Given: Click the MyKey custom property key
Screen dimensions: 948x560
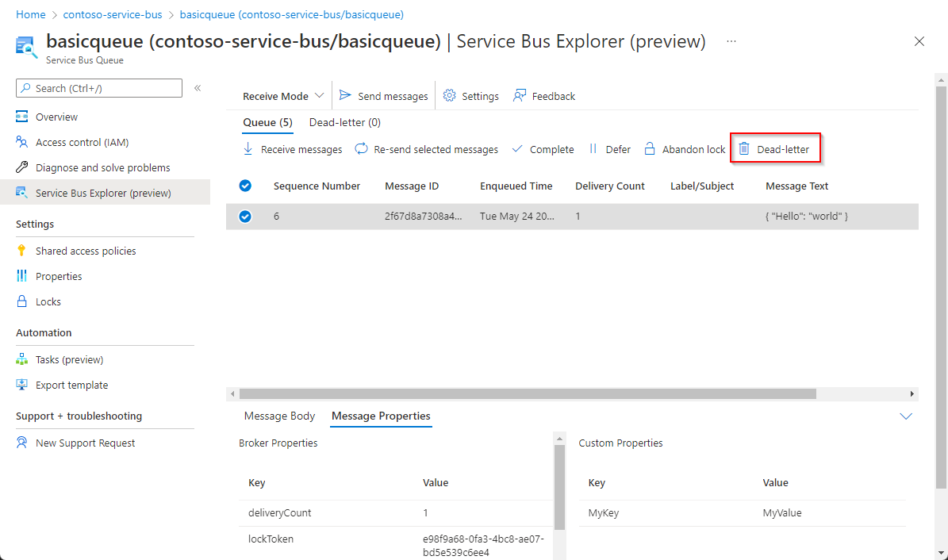Looking at the screenshot, I should pos(604,513).
